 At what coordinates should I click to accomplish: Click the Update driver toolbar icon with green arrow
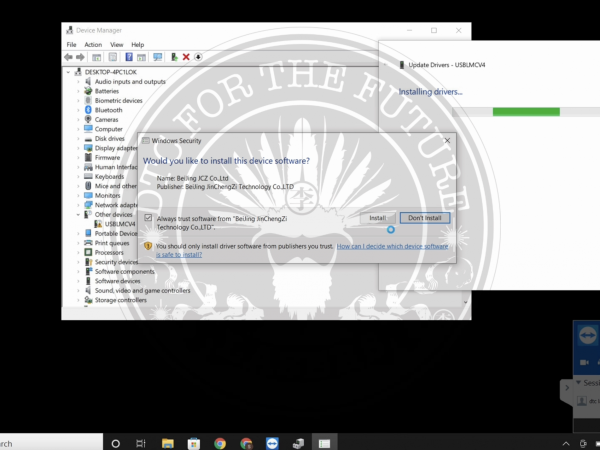(x=174, y=57)
